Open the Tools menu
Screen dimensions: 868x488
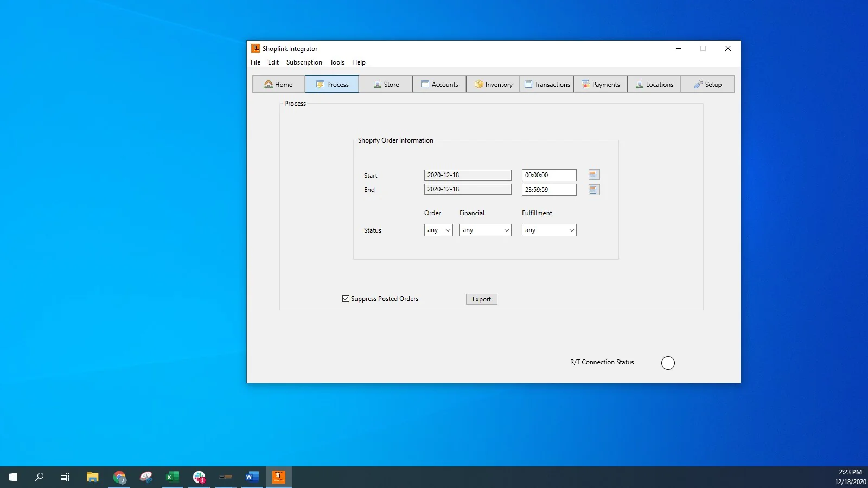coord(337,62)
